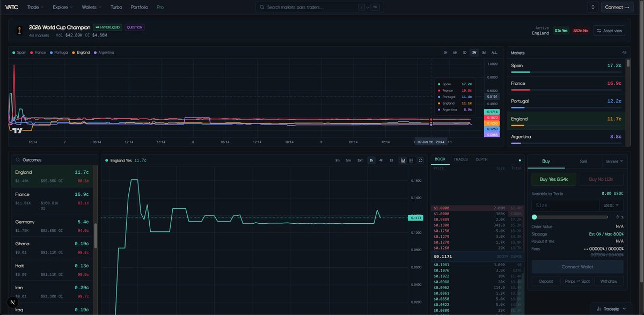The width and height of the screenshot is (644, 315).
Task: Open the World Cup trophy icon
Action: pos(19,31)
